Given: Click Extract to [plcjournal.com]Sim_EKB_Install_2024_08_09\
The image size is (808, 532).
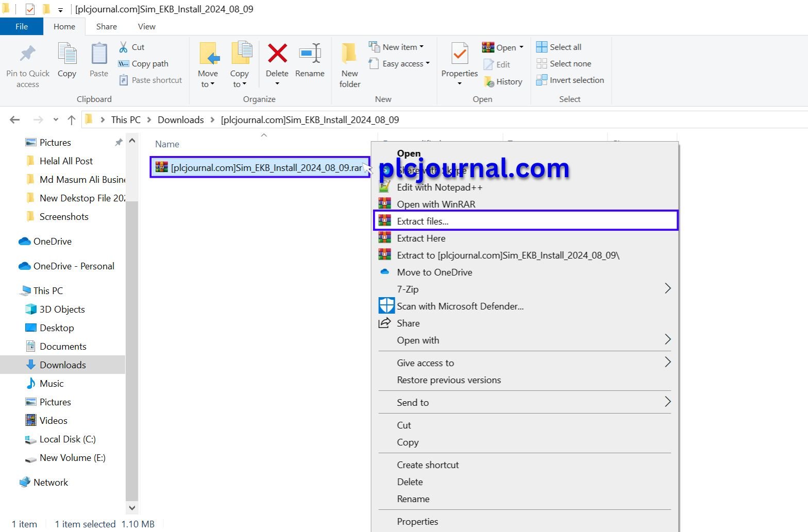Looking at the screenshot, I should click(525, 255).
